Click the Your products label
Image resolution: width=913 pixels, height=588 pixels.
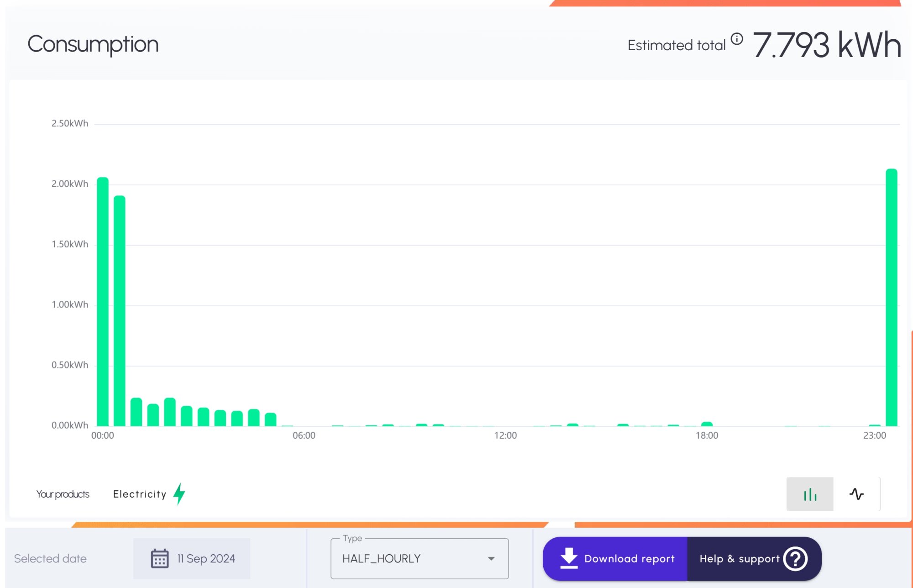tap(63, 494)
